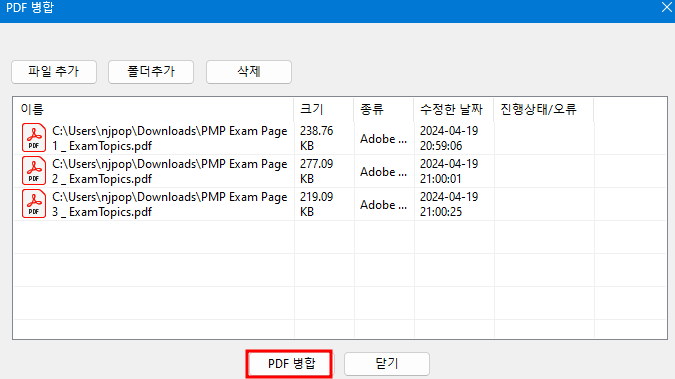Click the date cell 2024-04-19 21:00:25

point(449,204)
